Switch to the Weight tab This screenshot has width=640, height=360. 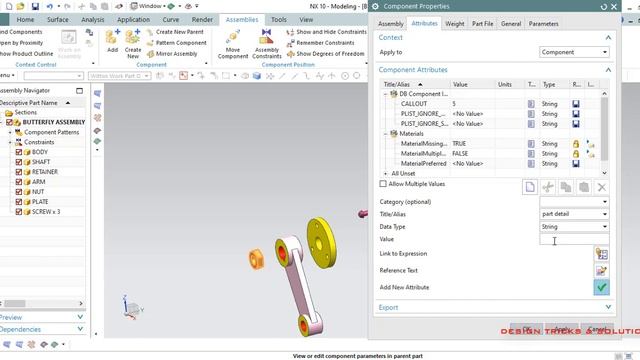[x=455, y=24]
